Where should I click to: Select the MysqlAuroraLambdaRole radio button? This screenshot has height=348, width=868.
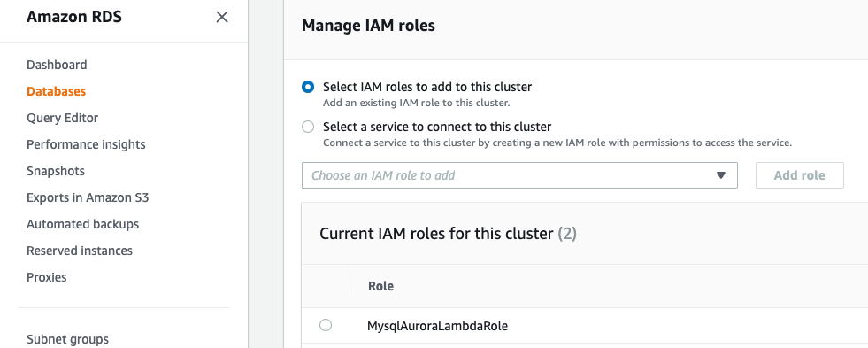326,325
